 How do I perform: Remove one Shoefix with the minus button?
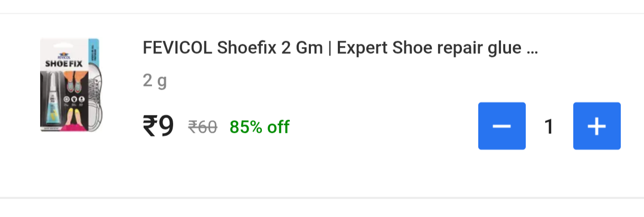(501, 126)
